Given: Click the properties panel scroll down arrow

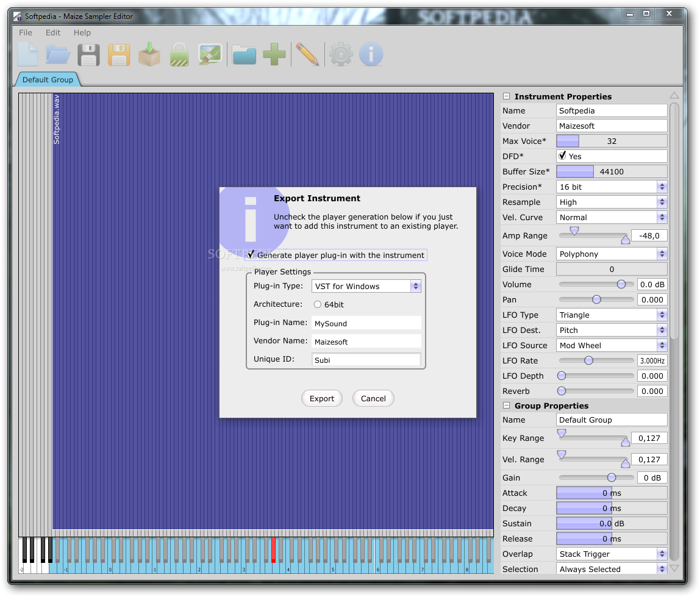Looking at the screenshot, I should [674, 568].
